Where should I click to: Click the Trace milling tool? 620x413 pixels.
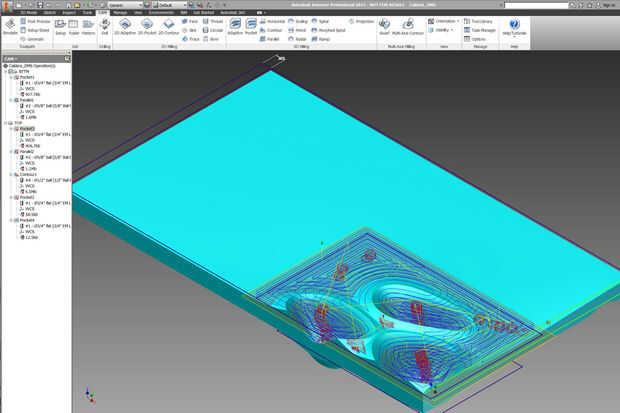[x=191, y=39]
